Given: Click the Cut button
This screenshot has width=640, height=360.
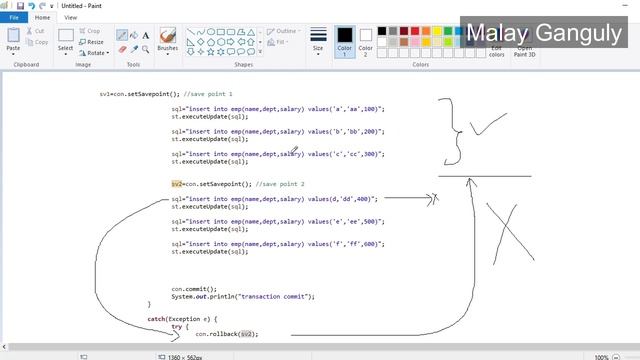Looking at the screenshot, I should 36,31.
